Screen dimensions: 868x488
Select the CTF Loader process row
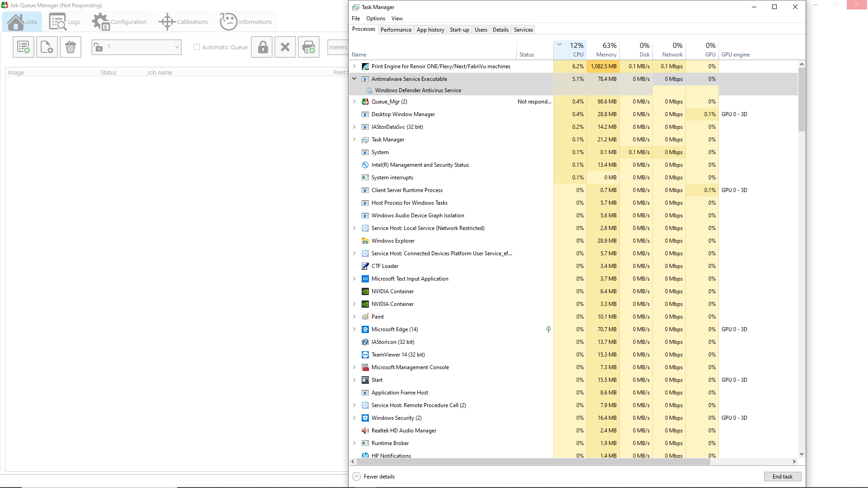(573, 266)
